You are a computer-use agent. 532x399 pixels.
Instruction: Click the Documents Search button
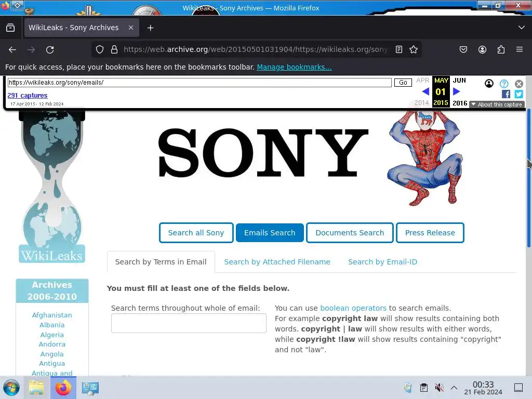350,233
